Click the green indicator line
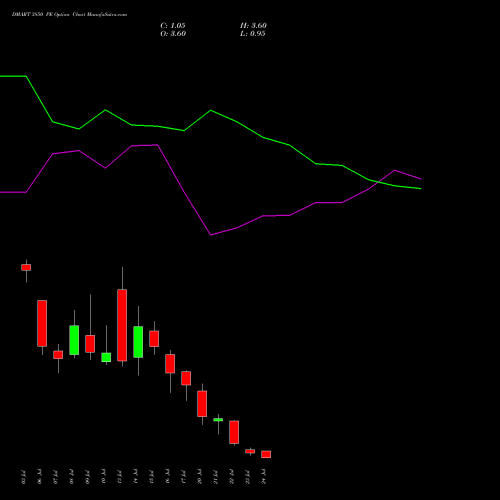Viewport: 500px width, 500px height. click(x=211, y=110)
